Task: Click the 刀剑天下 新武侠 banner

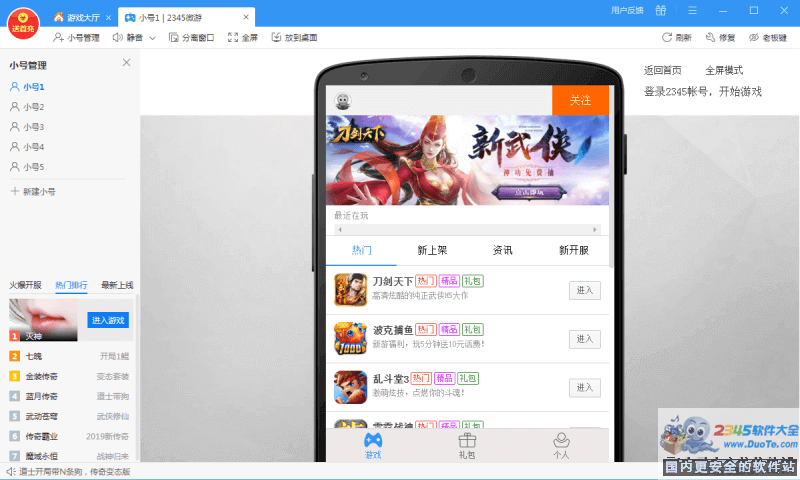Action: 467,160
